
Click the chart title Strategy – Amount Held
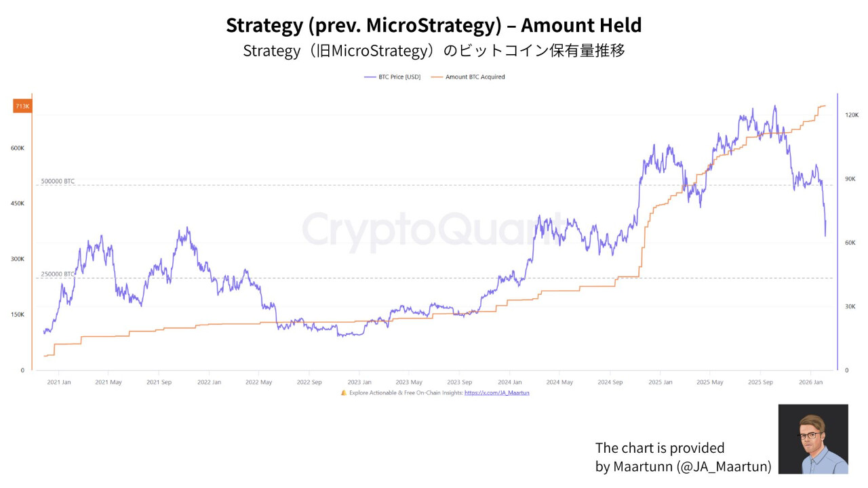click(434, 26)
